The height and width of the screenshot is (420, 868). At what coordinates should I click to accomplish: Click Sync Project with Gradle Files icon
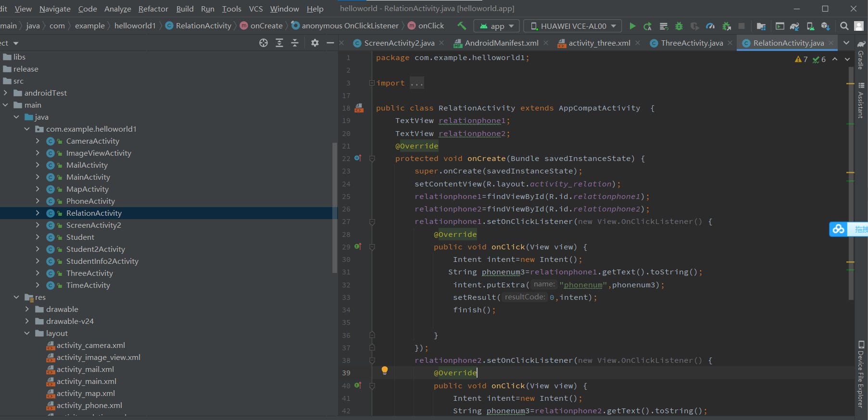pos(794,26)
